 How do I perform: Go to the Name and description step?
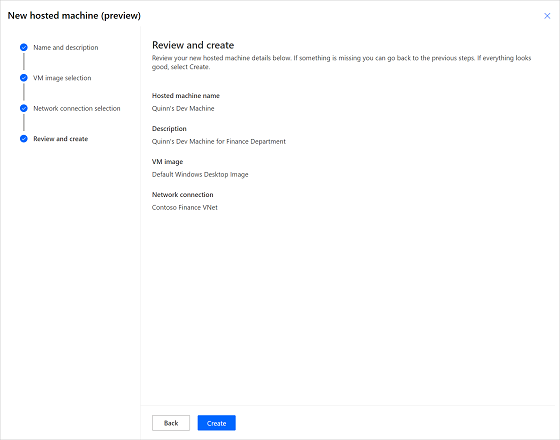point(66,48)
